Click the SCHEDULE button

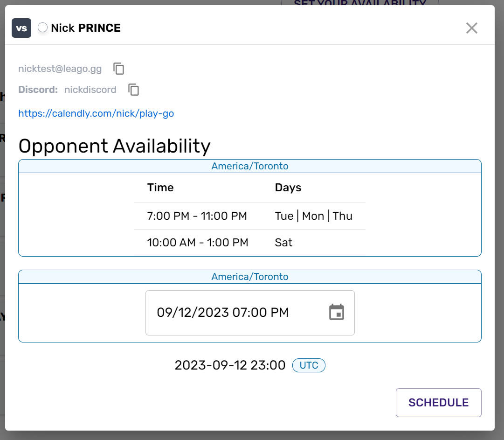pyautogui.click(x=438, y=402)
